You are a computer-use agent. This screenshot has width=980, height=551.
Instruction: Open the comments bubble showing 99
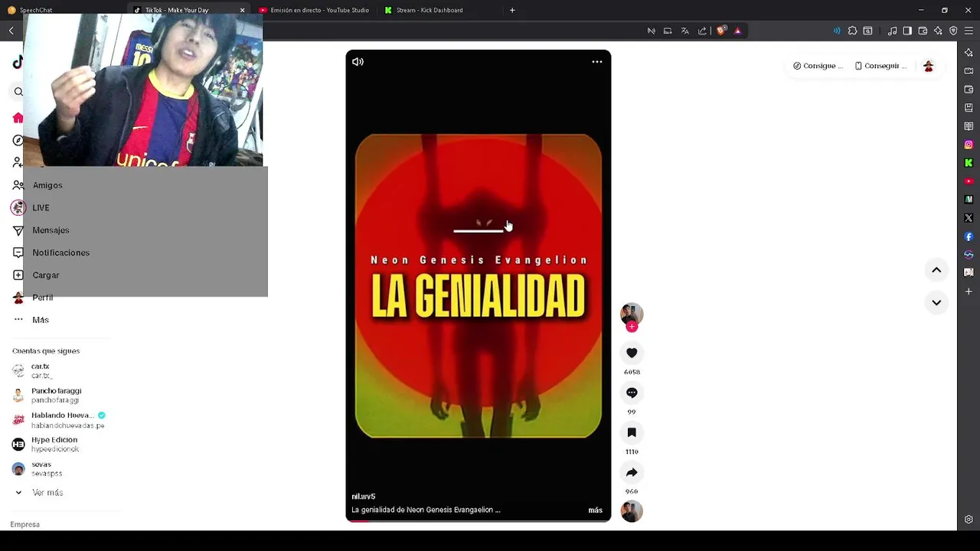coord(632,393)
